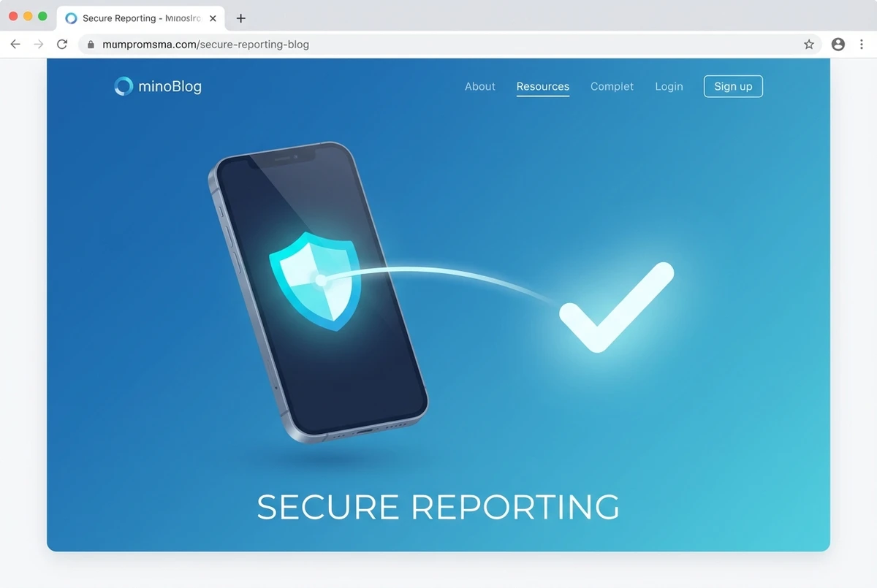This screenshot has height=588, width=877.
Task: Open a new browser tab with the plus
Action: click(241, 18)
